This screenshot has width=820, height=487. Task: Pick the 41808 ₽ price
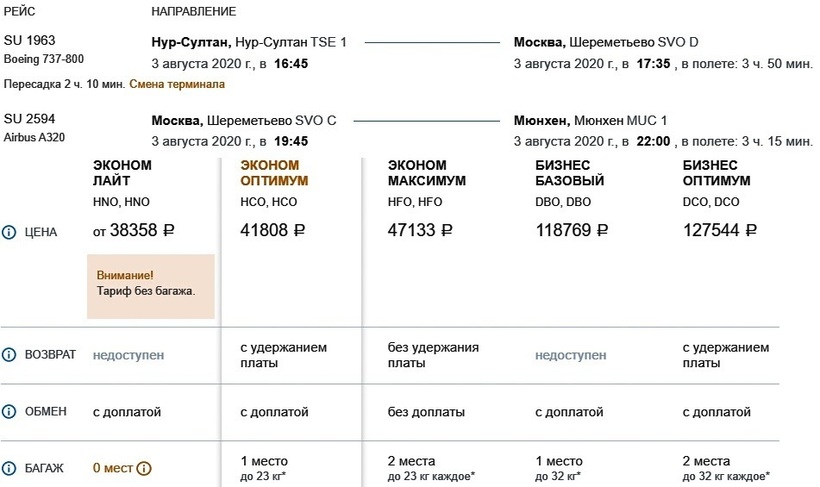pyautogui.click(x=273, y=231)
